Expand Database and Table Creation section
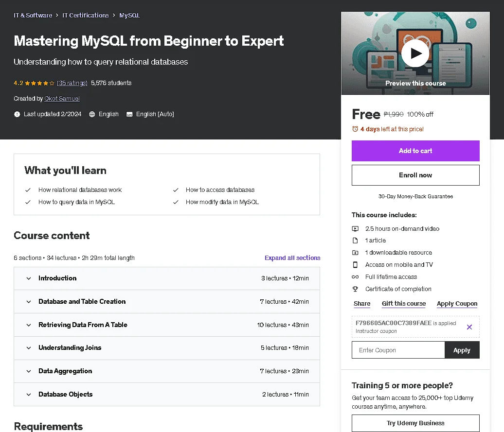 [x=167, y=302]
